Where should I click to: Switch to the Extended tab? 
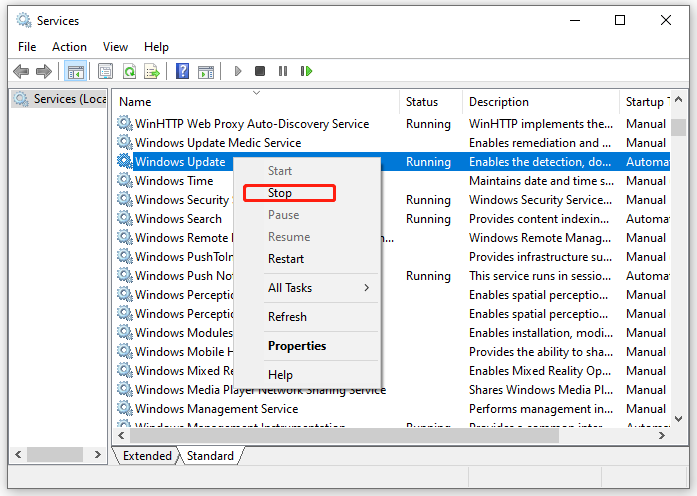[147, 456]
